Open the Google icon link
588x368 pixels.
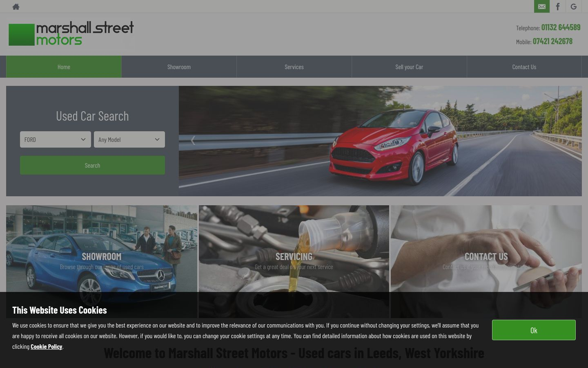point(574,7)
